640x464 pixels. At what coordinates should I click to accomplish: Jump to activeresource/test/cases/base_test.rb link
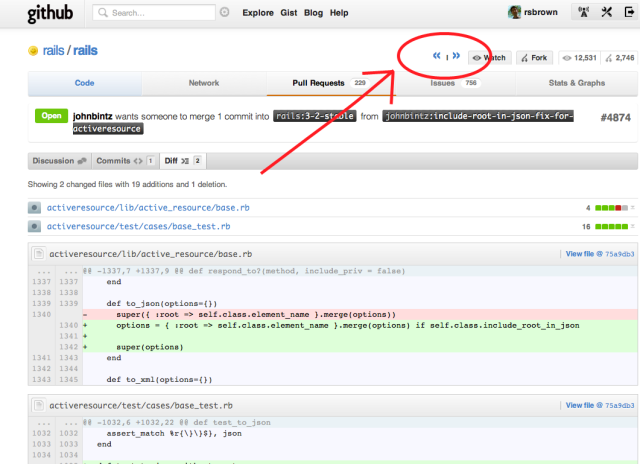tap(138, 226)
